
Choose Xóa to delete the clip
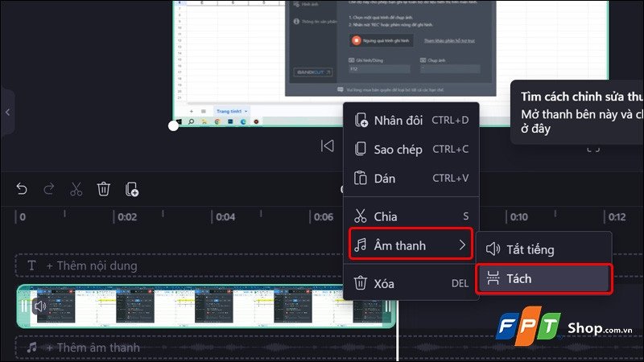[x=411, y=283]
